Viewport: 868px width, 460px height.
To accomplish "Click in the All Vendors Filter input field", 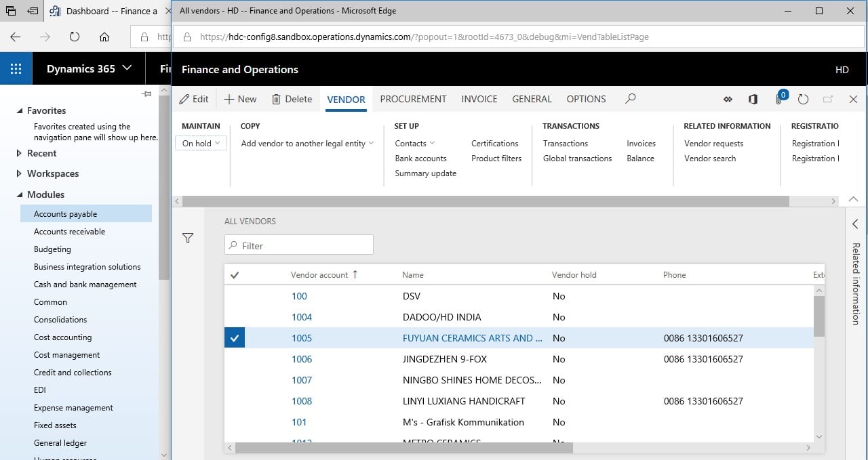I will pyautogui.click(x=299, y=245).
